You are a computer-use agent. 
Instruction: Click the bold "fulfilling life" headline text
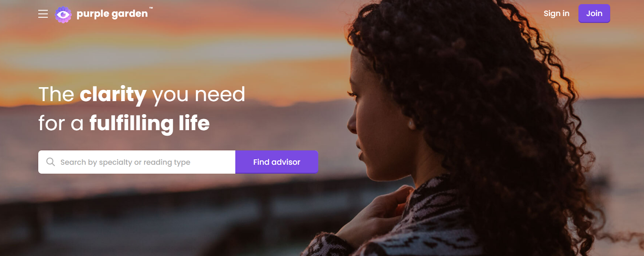149,123
